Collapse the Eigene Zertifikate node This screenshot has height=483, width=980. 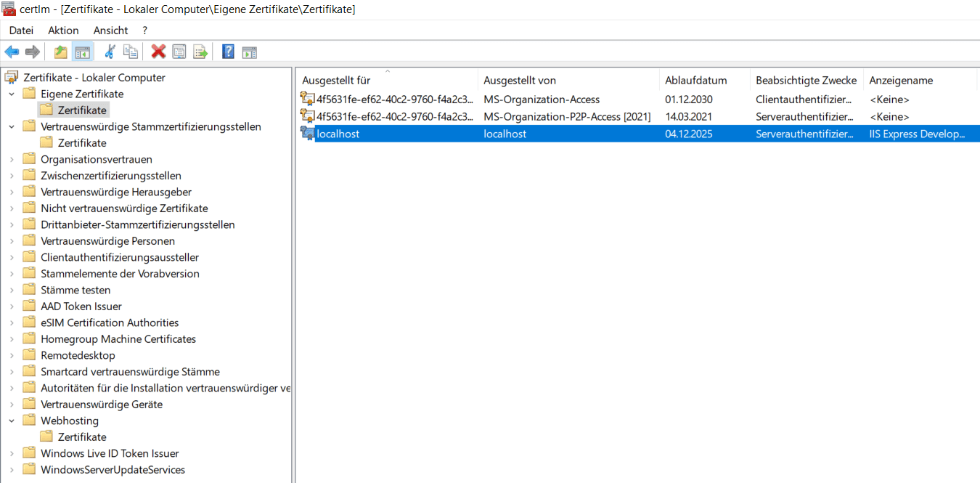click(12, 94)
